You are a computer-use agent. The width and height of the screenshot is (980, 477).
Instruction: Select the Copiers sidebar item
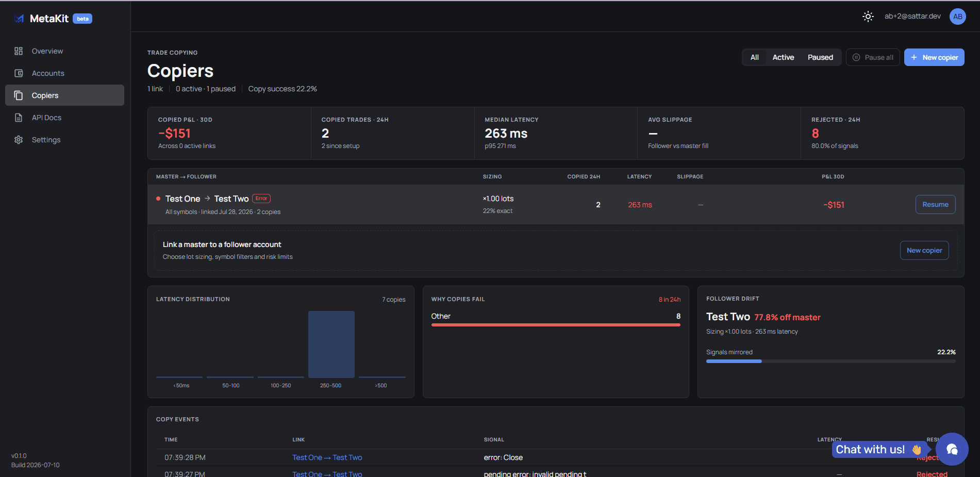click(64, 95)
